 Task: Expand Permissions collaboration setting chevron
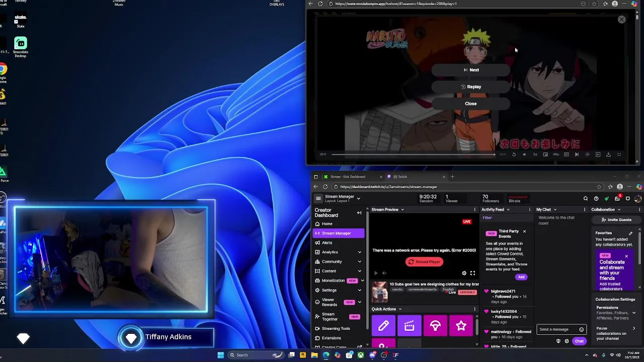[634, 313]
